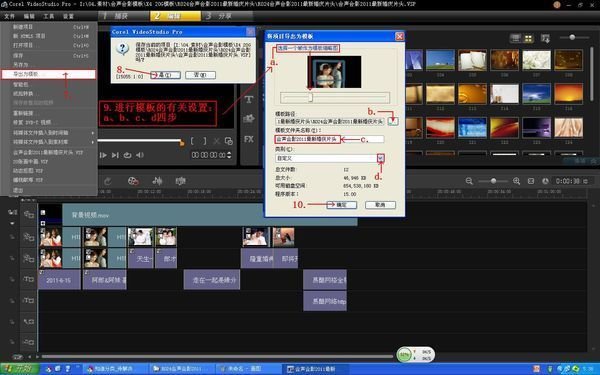The width and height of the screenshot is (600, 375).
Task: Switch library to thumbnail view
Action: [x=528, y=38]
